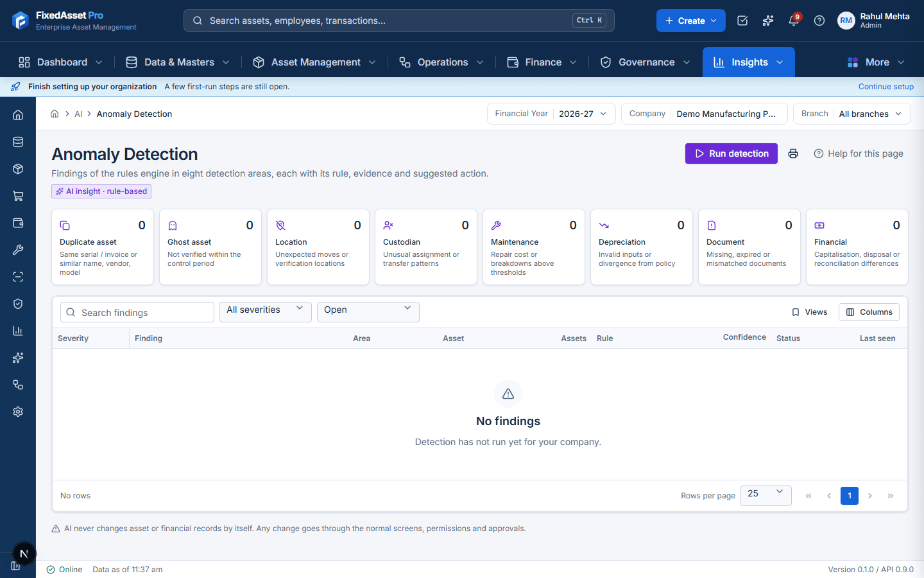
Task: Open the bar chart icon in left sidebar
Action: coord(18,331)
